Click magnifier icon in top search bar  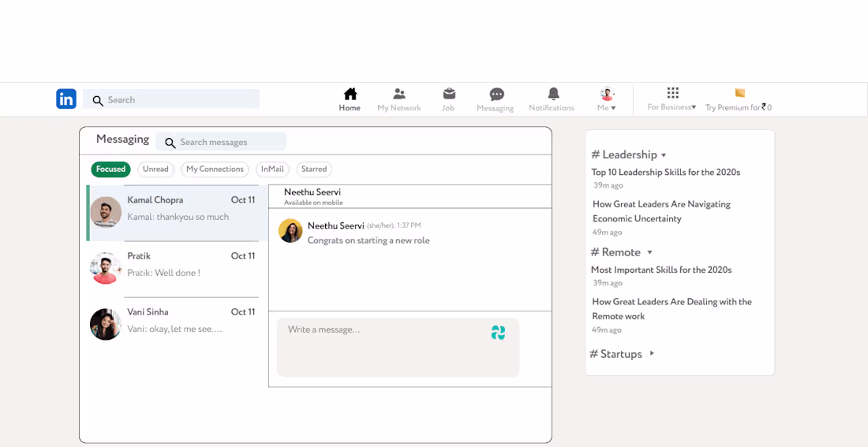pyautogui.click(x=98, y=101)
